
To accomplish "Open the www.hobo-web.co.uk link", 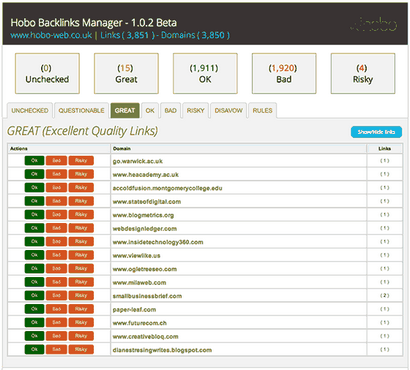I will [51, 35].
